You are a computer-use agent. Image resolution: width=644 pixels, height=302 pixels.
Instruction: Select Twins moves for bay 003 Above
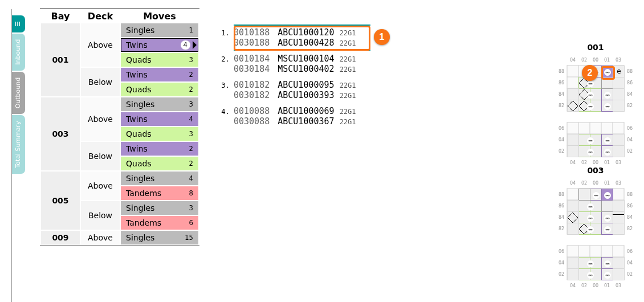tap(160, 119)
